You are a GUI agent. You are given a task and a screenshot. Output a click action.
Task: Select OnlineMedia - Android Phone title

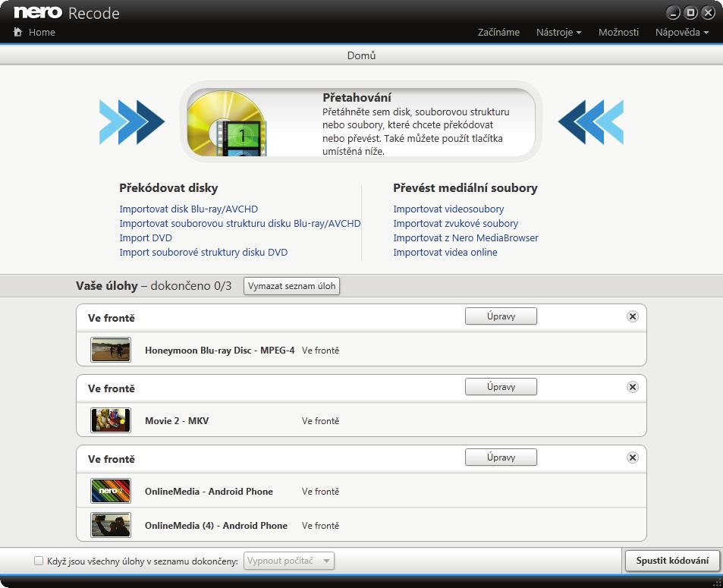[209, 491]
